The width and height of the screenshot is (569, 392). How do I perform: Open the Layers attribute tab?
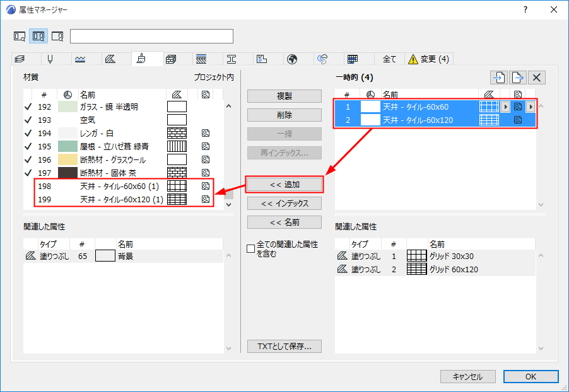pyautogui.click(x=20, y=59)
